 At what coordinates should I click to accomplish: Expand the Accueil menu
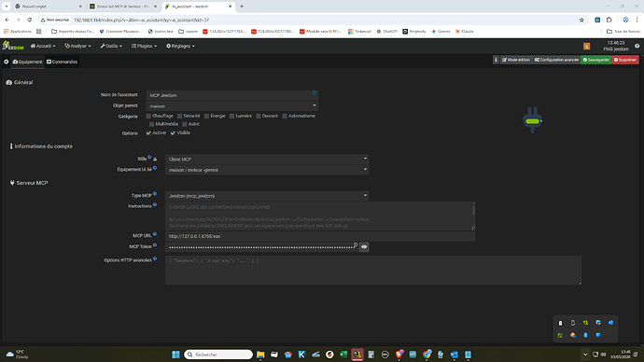(43, 46)
